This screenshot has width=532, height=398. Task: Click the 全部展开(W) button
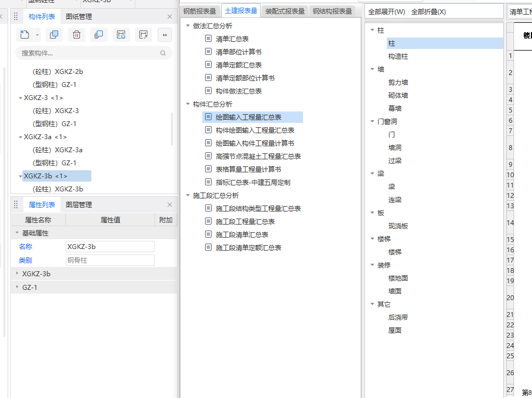(386, 12)
